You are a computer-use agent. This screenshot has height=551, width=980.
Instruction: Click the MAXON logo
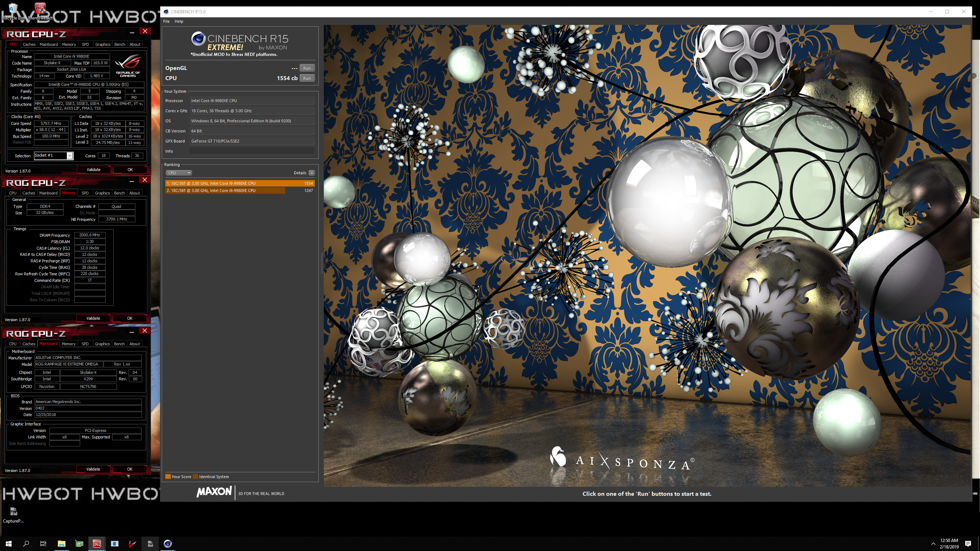coord(214,492)
